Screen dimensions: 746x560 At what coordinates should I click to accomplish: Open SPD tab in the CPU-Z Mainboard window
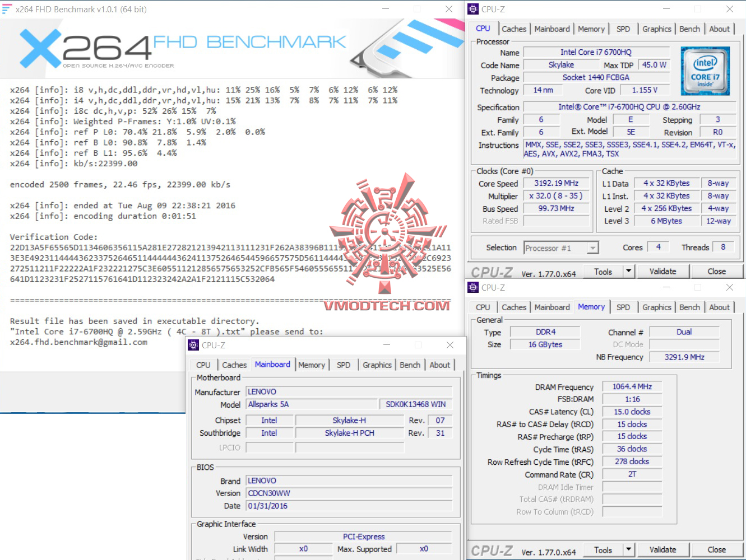point(344,365)
